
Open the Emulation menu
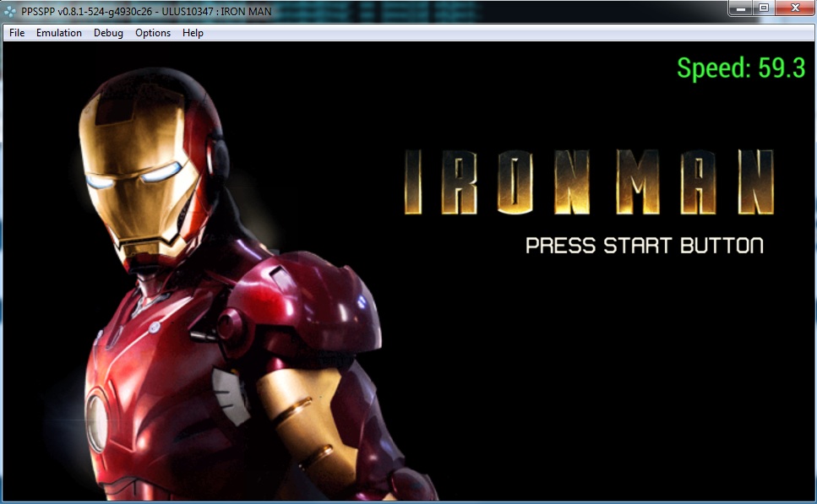59,33
